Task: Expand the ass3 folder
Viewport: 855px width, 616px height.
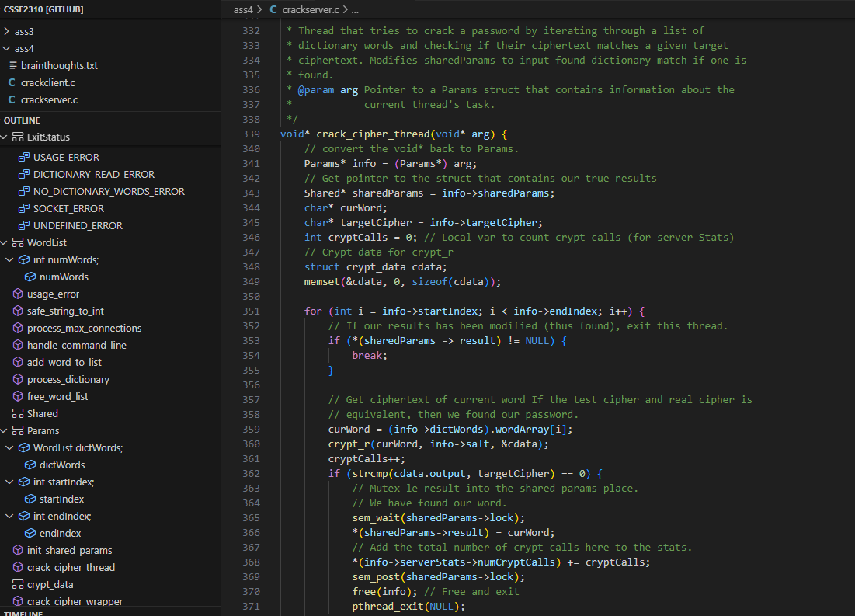Action: [x=7, y=32]
